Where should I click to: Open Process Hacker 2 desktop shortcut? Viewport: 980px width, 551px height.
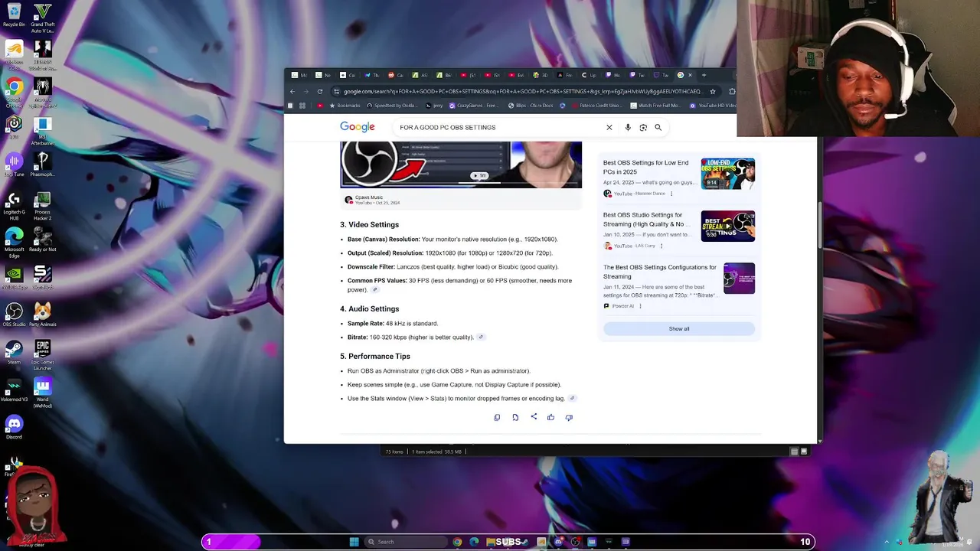[x=43, y=204]
